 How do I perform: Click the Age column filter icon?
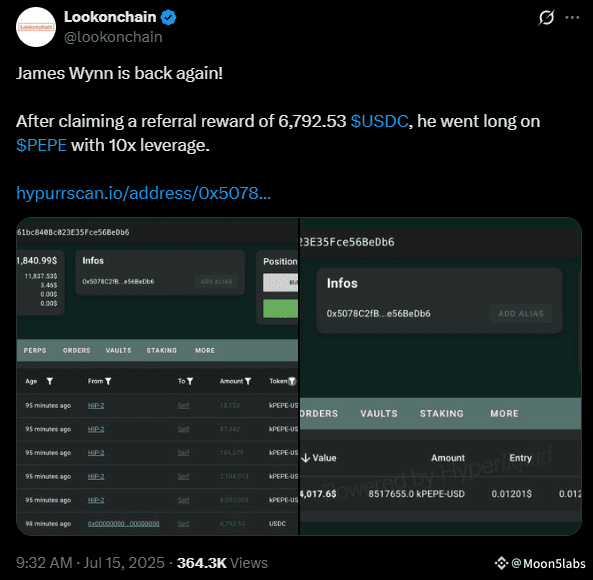click(50, 381)
